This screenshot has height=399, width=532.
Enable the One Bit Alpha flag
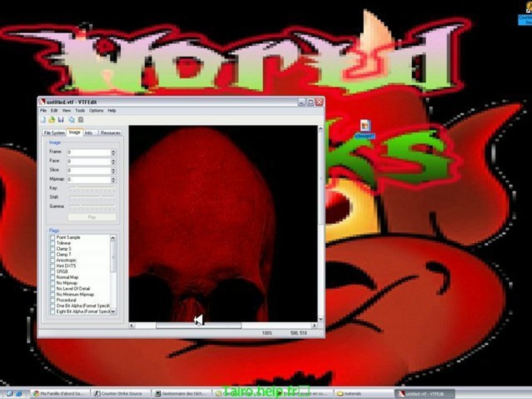(x=53, y=306)
